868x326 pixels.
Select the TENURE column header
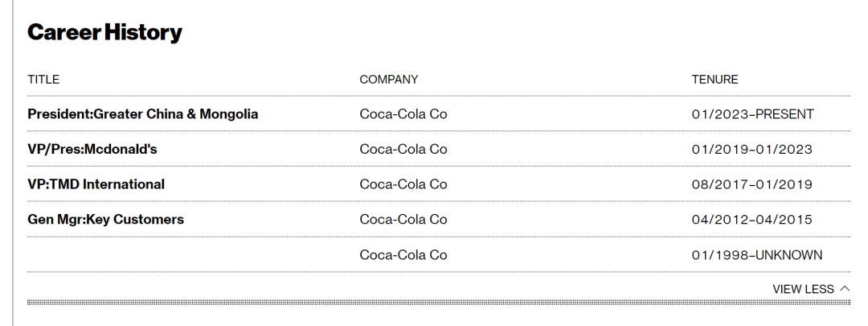714,80
